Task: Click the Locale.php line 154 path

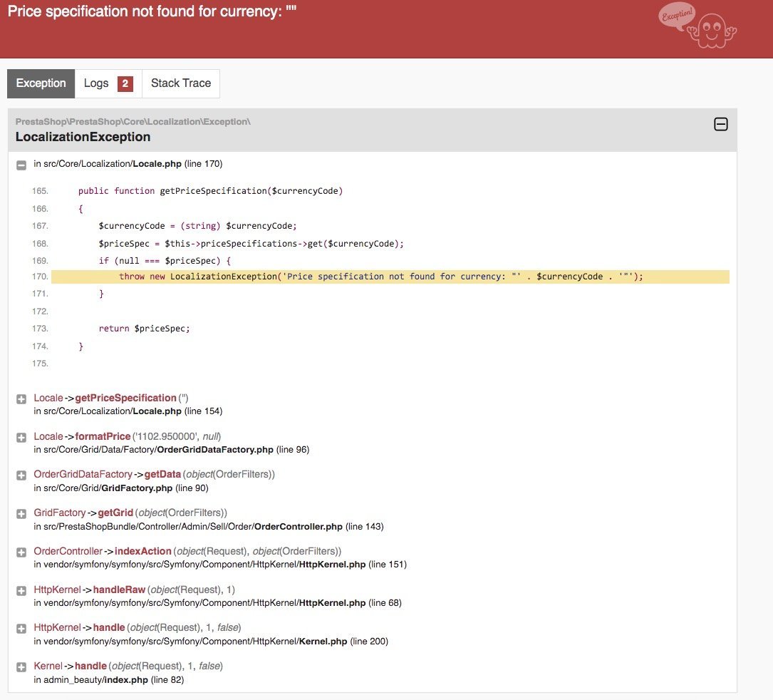Action: click(128, 411)
